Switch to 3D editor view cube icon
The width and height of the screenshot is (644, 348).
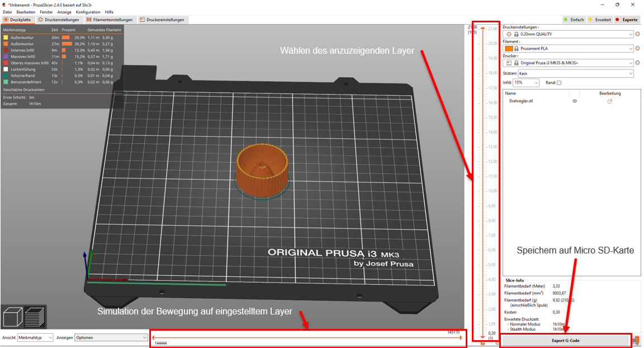12,317
